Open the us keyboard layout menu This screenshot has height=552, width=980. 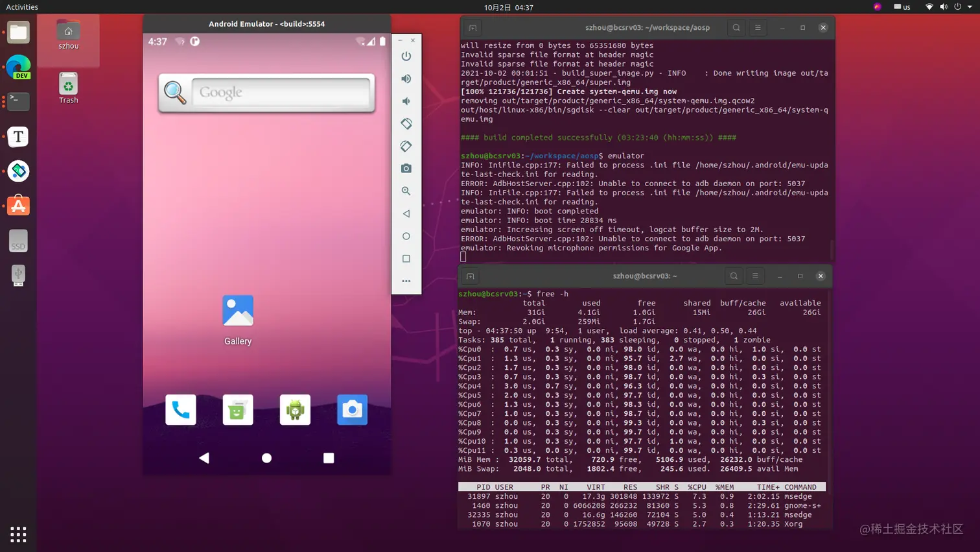click(902, 7)
